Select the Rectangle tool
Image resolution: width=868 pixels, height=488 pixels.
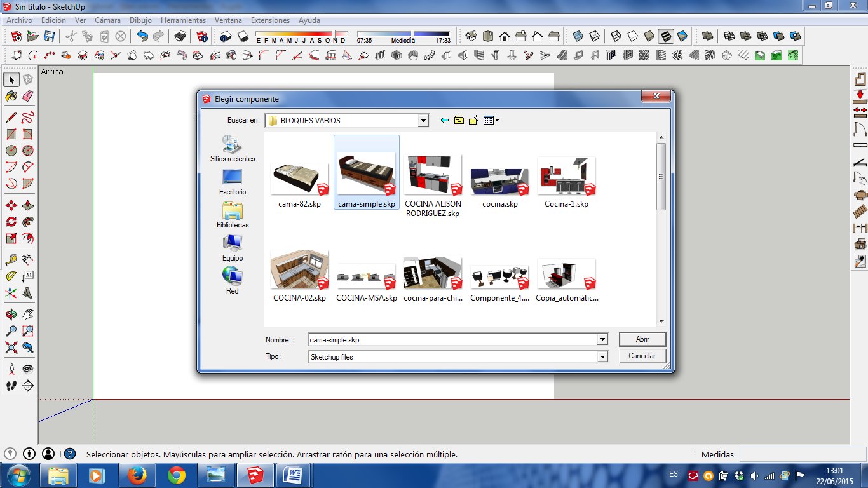click(11, 134)
